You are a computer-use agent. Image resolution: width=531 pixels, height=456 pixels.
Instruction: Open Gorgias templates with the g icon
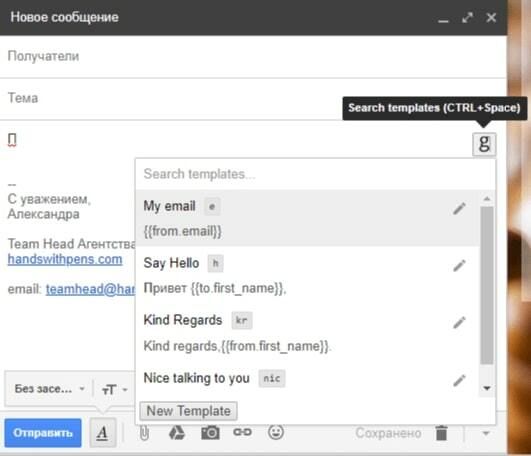(484, 144)
